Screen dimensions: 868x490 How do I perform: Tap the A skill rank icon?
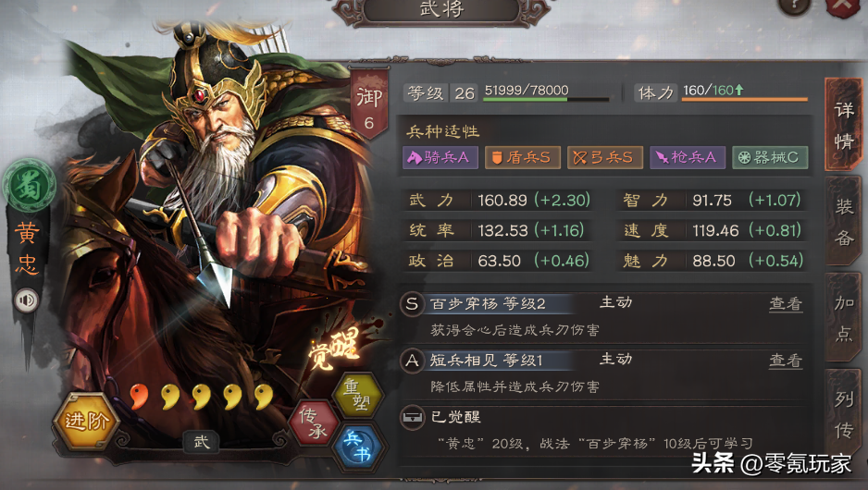pyautogui.click(x=412, y=361)
